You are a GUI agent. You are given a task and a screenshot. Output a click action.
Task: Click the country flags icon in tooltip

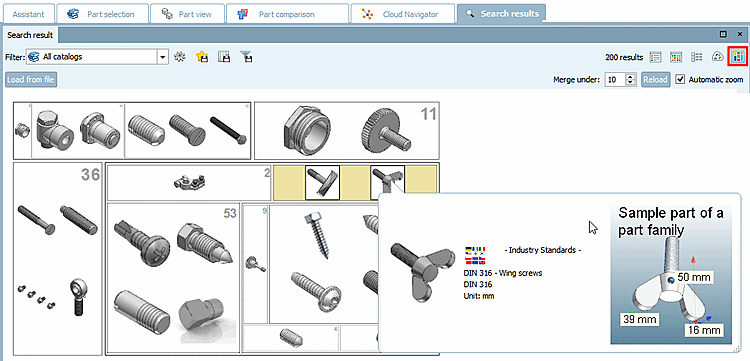(475, 256)
